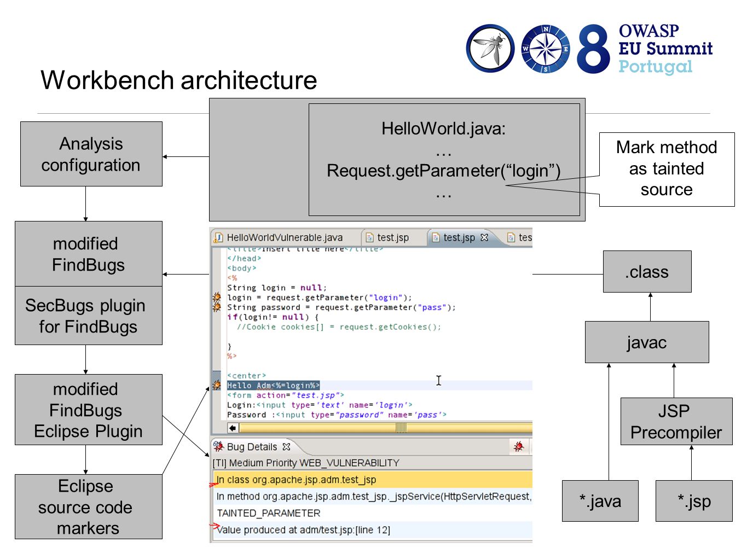Click the '<center>' tag line

click(246, 376)
